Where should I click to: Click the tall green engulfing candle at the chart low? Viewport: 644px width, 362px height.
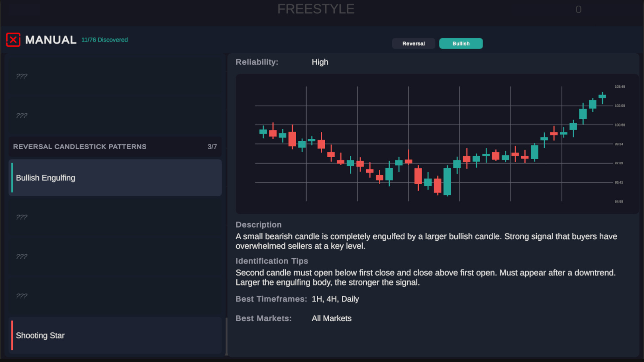(447, 181)
